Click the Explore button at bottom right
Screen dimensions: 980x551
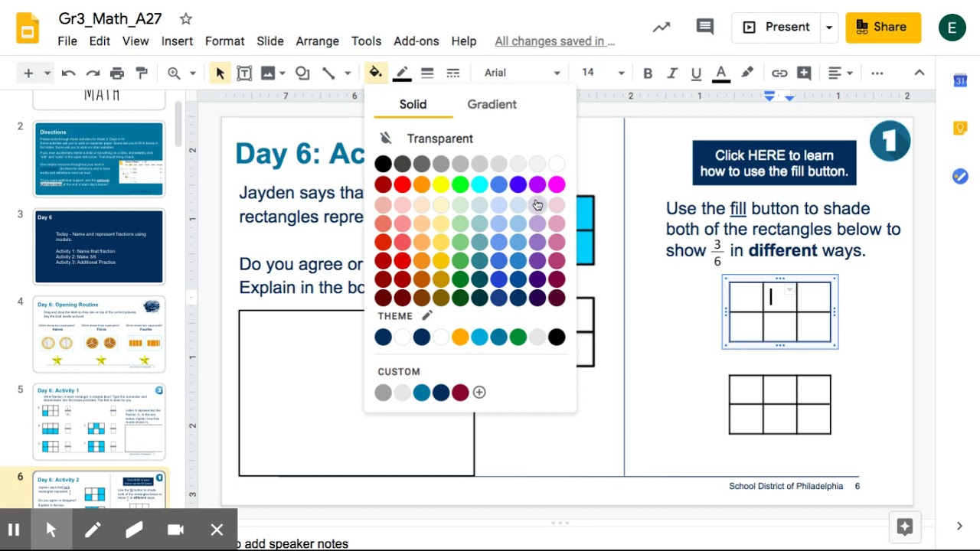pyautogui.click(x=905, y=527)
